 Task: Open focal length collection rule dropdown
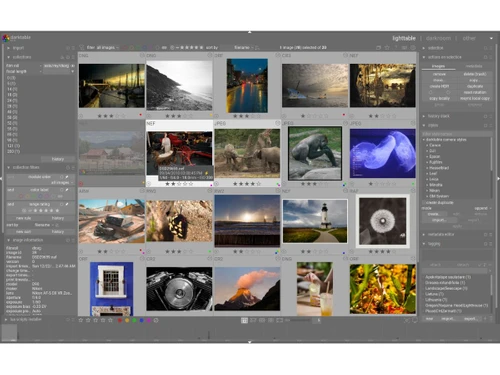24,71
